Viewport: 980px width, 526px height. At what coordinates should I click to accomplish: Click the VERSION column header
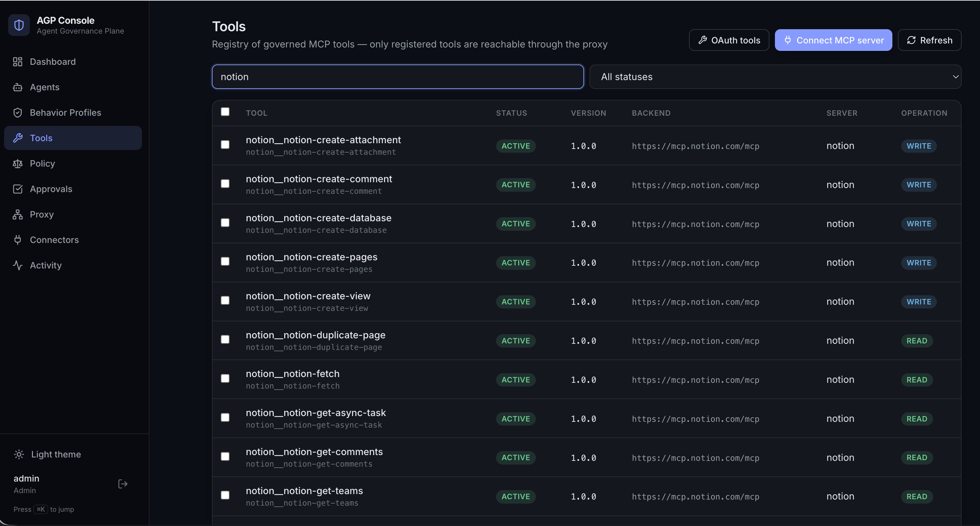[x=588, y=113]
